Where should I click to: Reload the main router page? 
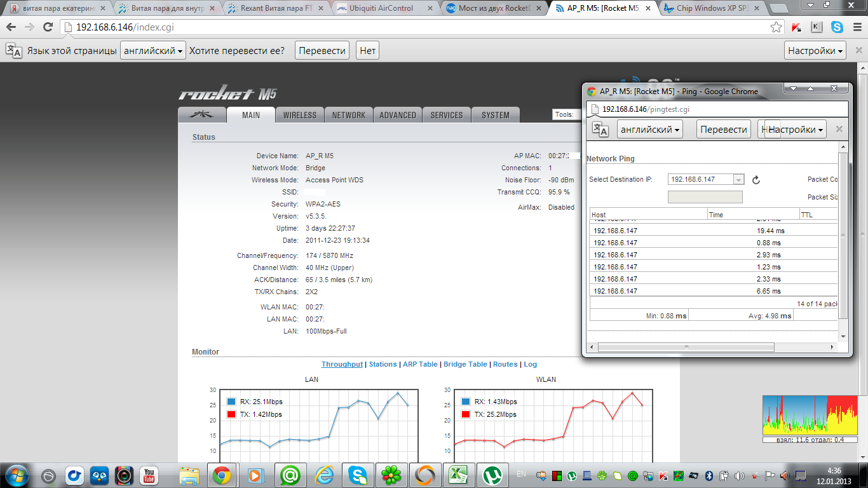(48, 27)
